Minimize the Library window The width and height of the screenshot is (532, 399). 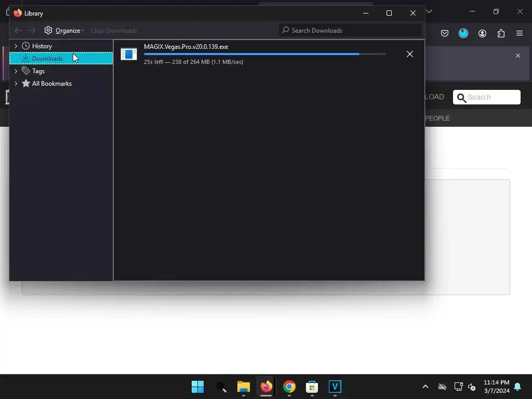(365, 13)
